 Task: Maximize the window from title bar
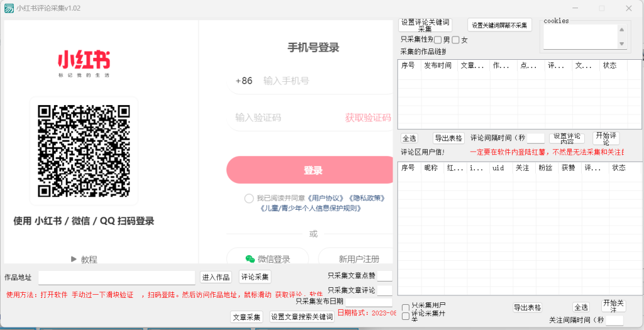[x=601, y=8]
